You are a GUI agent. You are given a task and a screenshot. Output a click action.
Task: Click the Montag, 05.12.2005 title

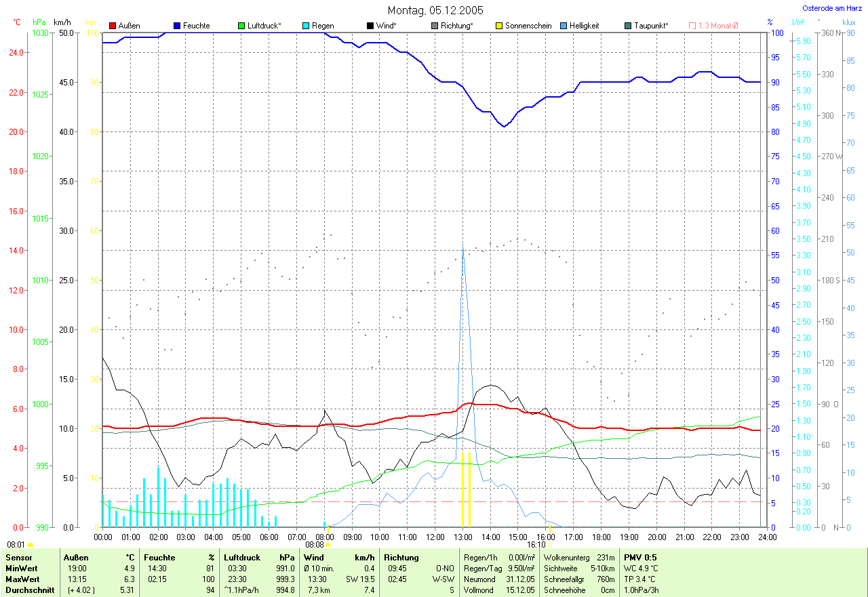point(435,10)
